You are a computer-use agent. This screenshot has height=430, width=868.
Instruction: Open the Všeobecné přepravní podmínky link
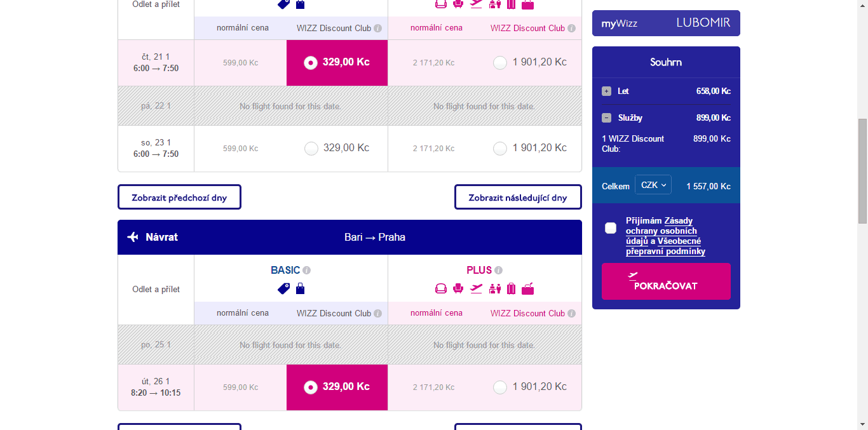pyautogui.click(x=666, y=246)
